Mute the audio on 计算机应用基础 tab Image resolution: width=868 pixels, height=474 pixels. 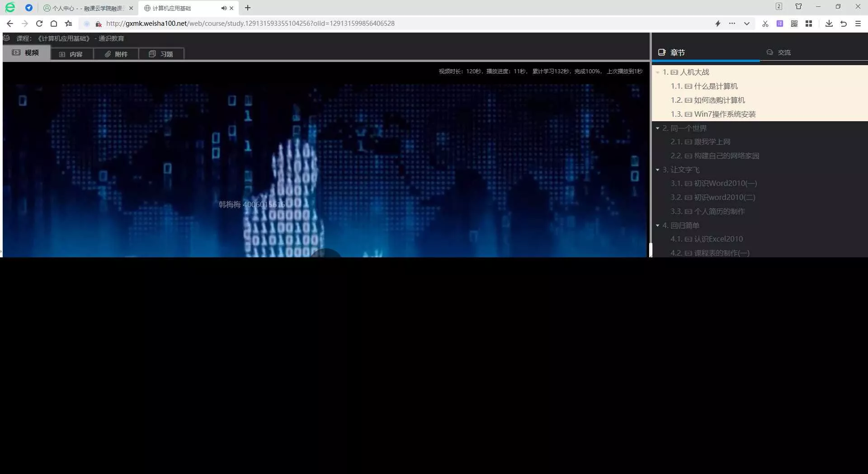[x=224, y=8]
